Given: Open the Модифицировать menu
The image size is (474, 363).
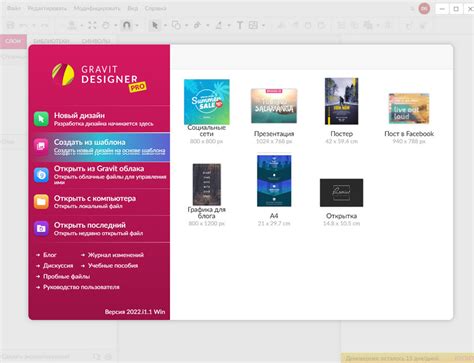Looking at the screenshot, I should click(x=97, y=8).
